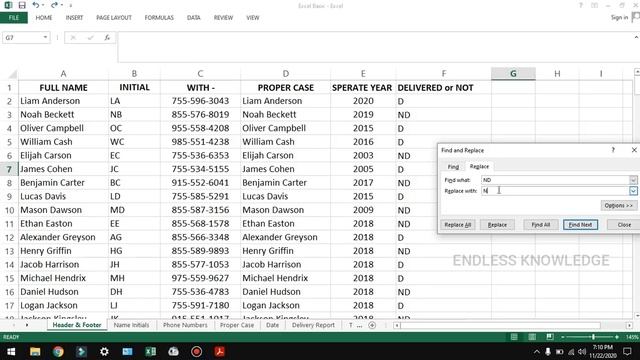Click the Excel icon in taskbar

[x=151, y=351]
